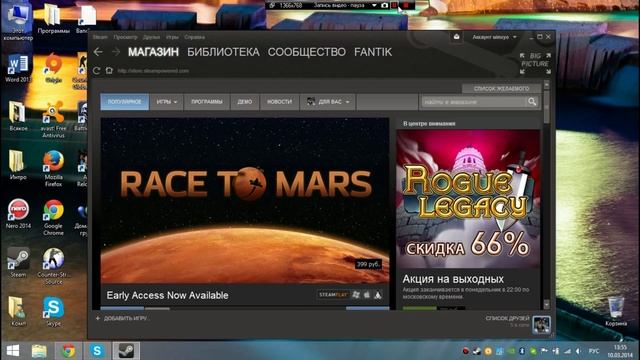The height and width of the screenshot is (360, 640).
Task: Click Добавить игру link
Action: 122,318
